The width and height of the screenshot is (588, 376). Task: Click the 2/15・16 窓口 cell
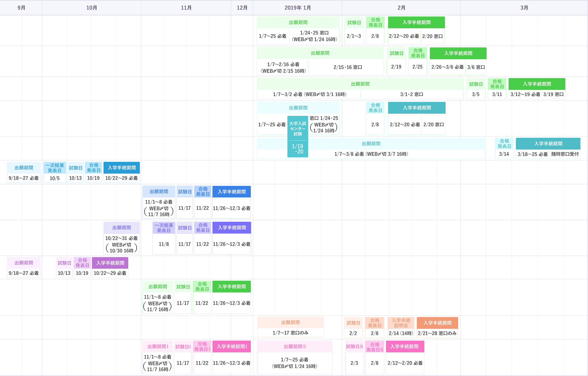tap(348, 67)
